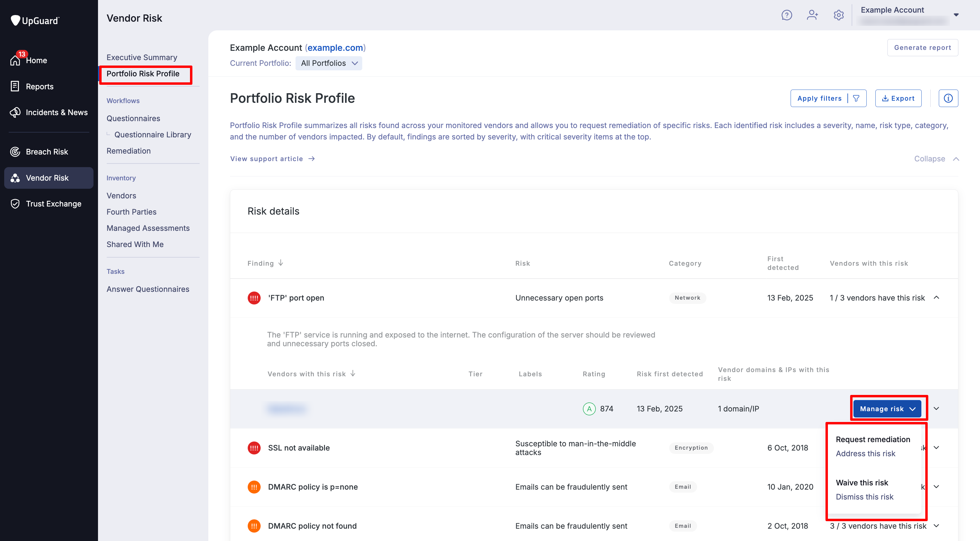Click the 'SSL not available' finding name
Screen dimensions: 980x541
click(299, 448)
